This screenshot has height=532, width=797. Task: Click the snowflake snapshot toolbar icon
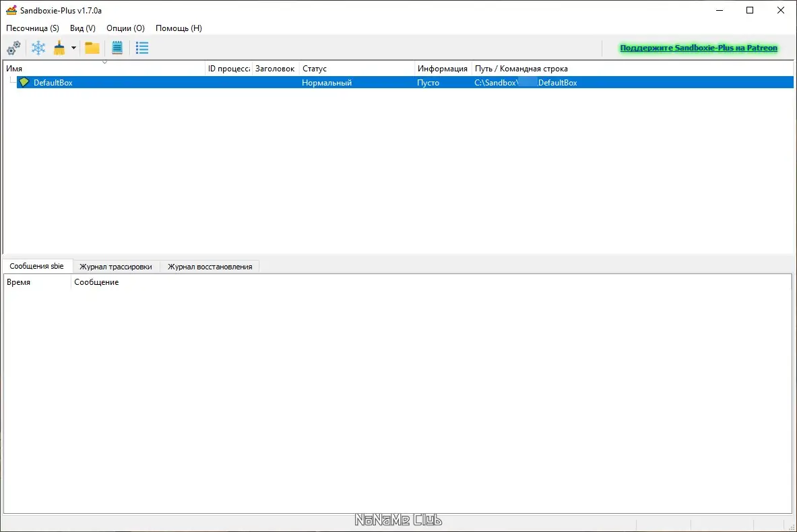(38, 48)
